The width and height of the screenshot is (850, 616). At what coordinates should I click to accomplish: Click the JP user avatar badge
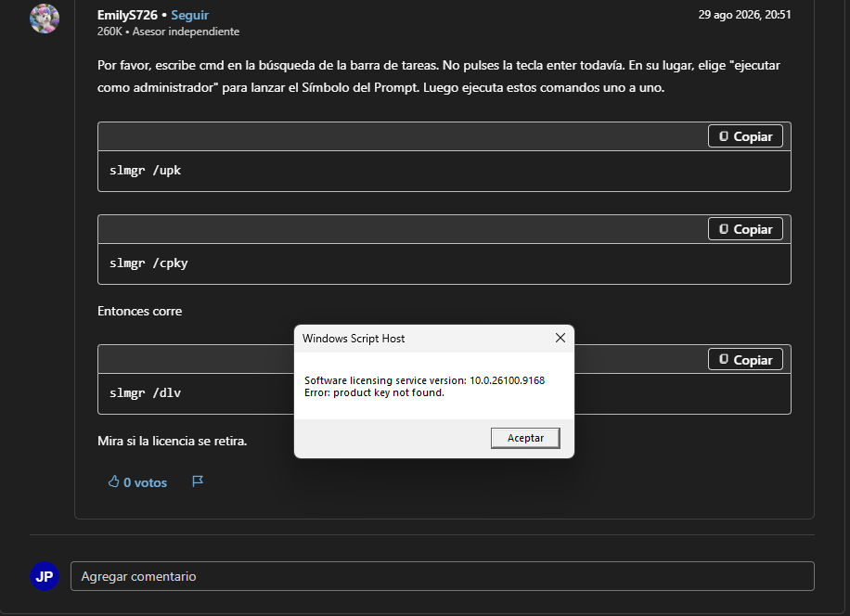(45, 576)
